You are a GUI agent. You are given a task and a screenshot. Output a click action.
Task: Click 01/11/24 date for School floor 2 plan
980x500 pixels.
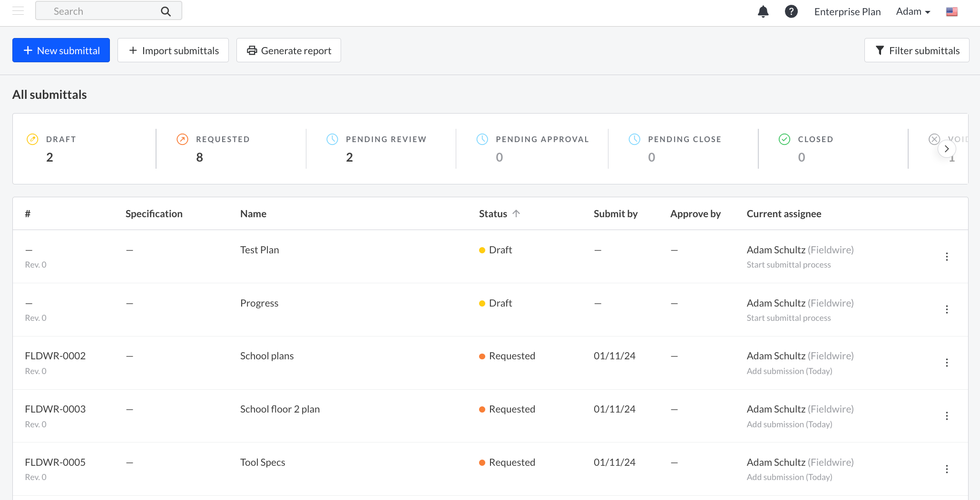tap(614, 409)
